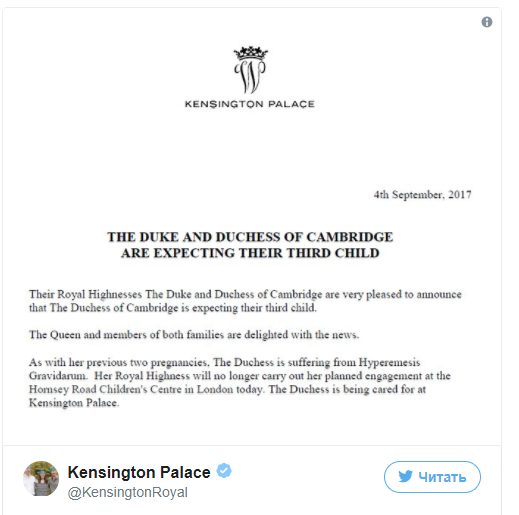This screenshot has width=519, height=515.
Task: Click the words Hyperemesis in the statement
Action: (389, 362)
